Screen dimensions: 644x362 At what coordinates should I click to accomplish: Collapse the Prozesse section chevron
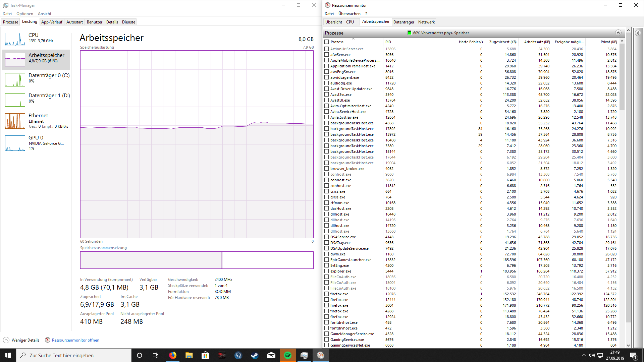[618, 33]
